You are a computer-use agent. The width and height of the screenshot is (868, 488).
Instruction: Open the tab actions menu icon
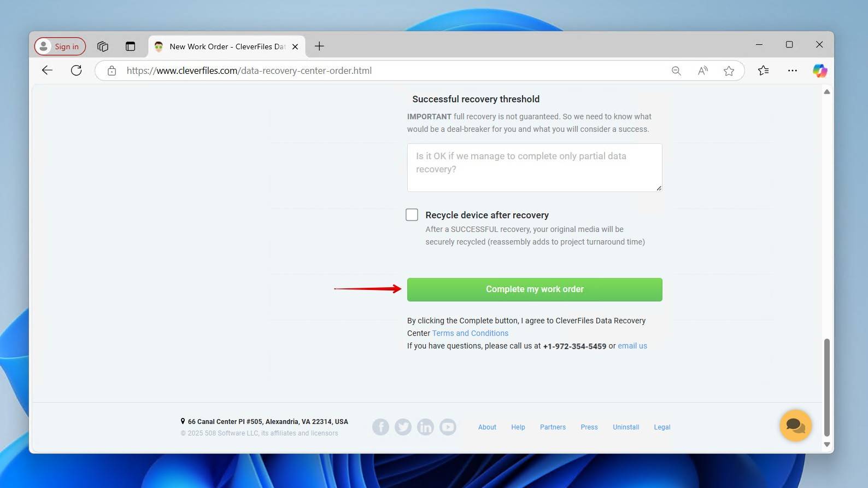pyautogui.click(x=130, y=47)
